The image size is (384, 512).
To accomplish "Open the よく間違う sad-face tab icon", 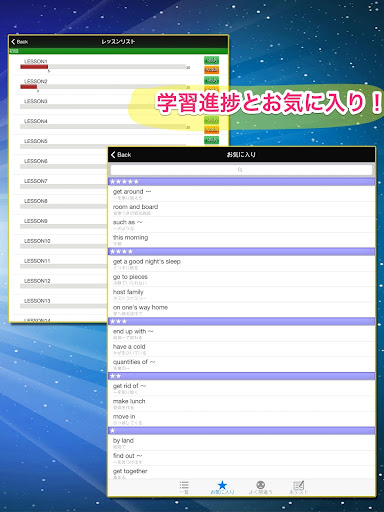I will click(260, 485).
